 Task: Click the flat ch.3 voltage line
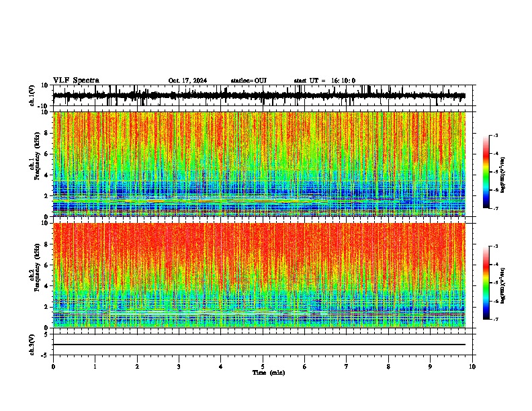(x=259, y=345)
